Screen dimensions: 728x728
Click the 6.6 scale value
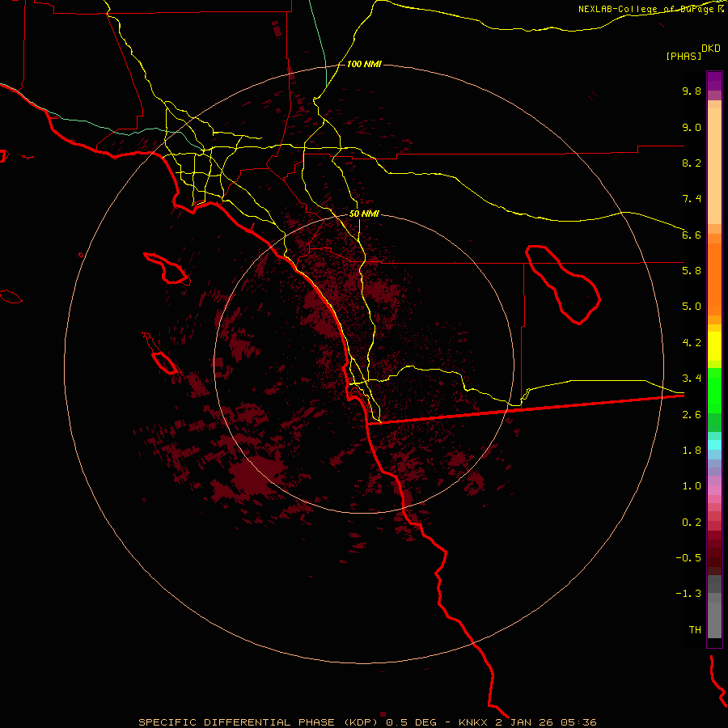pyautogui.click(x=692, y=235)
